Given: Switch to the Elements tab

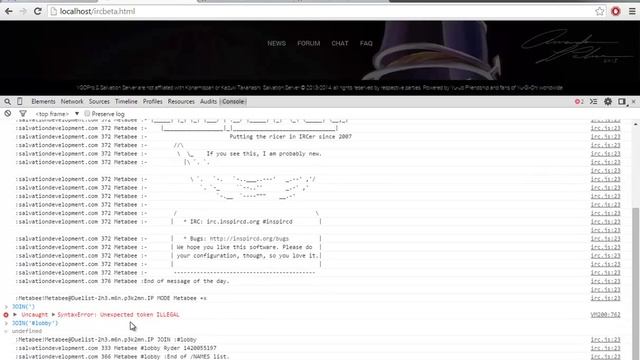Looking at the screenshot, I should pos(43,102).
